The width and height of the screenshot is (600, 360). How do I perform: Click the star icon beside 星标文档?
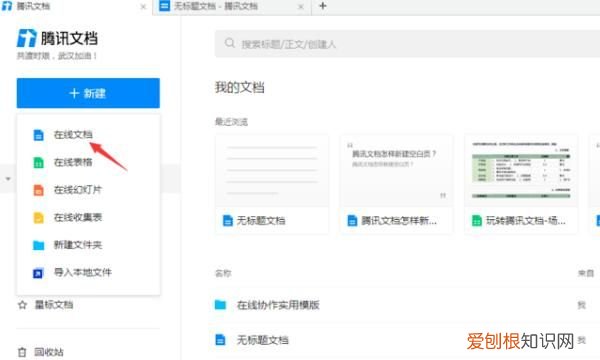click(23, 305)
